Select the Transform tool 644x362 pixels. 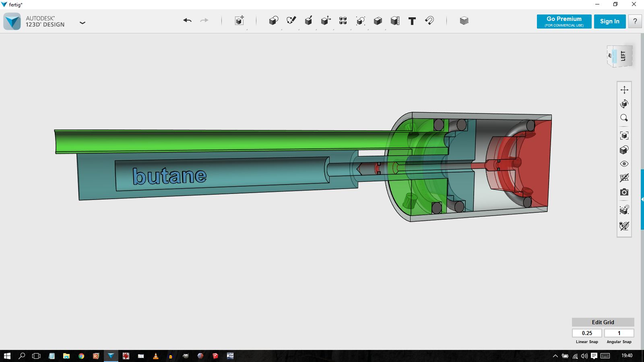pos(239,21)
